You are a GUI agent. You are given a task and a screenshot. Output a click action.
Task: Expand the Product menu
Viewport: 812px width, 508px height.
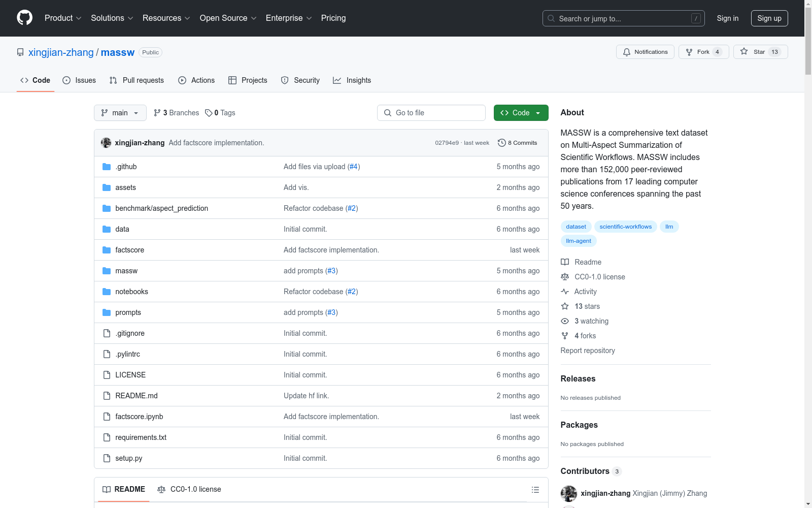[x=63, y=18]
